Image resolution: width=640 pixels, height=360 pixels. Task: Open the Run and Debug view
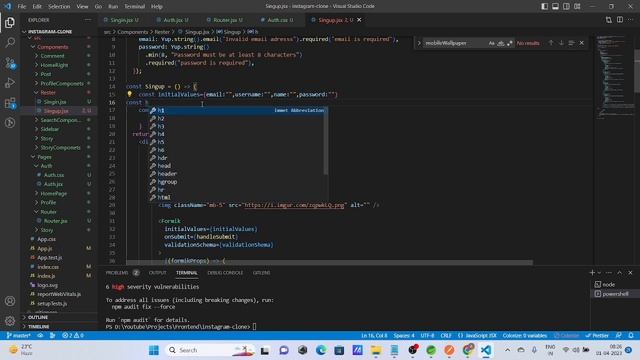[x=10, y=83]
